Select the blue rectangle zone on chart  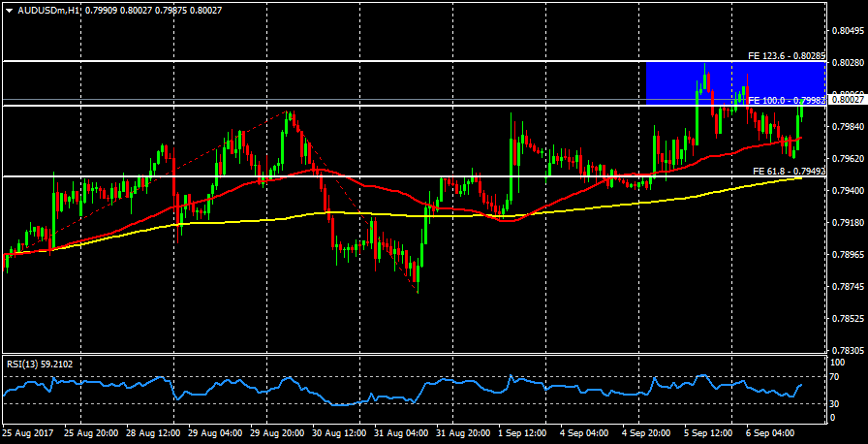pos(734,82)
